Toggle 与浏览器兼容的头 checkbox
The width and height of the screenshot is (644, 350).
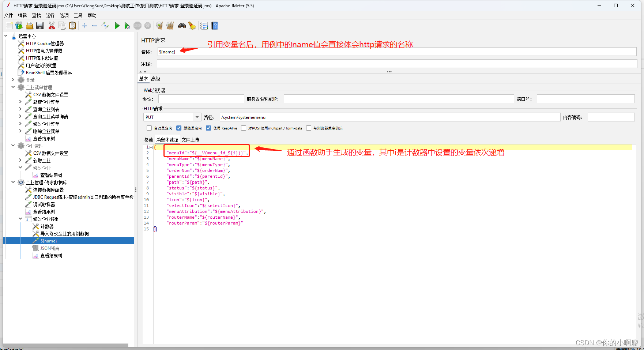coord(309,128)
